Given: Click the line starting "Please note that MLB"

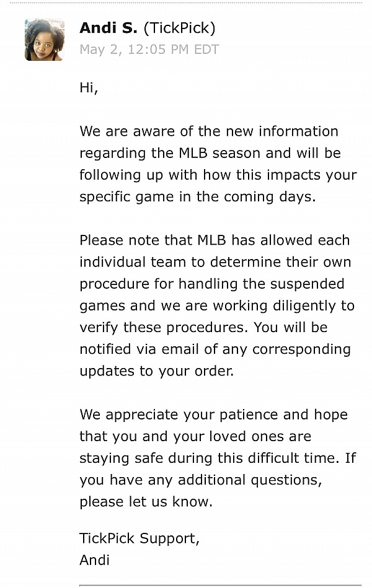Looking at the screenshot, I should 215,240.
